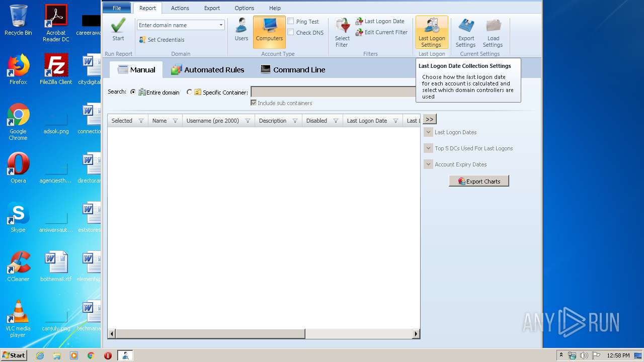
Task: Open adsok.png file on desktop
Action: (56, 122)
